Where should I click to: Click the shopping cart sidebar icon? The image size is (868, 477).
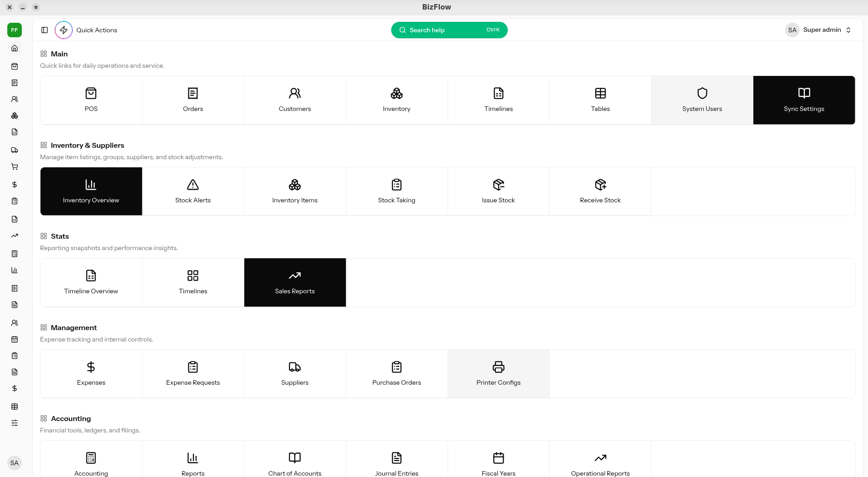pos(15,166)
